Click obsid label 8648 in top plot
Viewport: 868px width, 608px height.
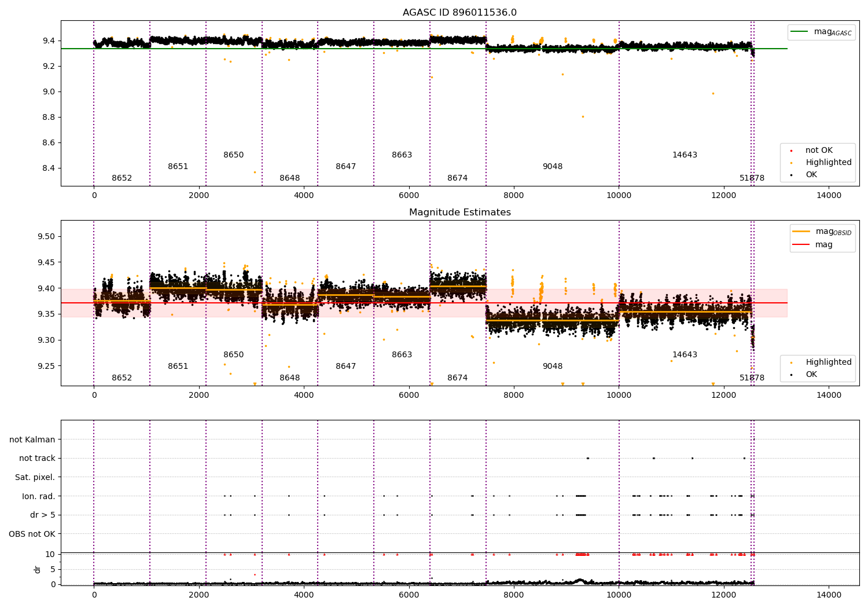(x=290, y=178)
